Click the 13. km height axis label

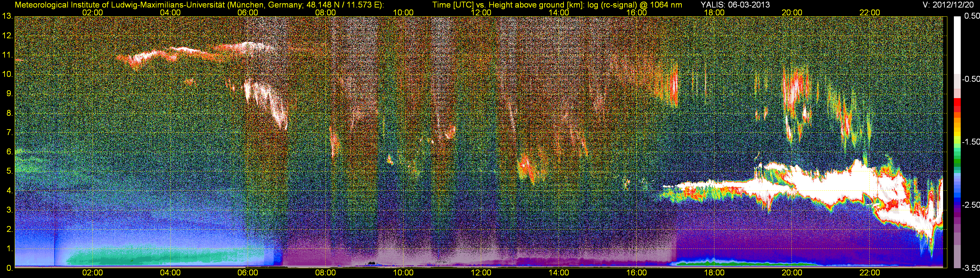(x=7, y=16)
